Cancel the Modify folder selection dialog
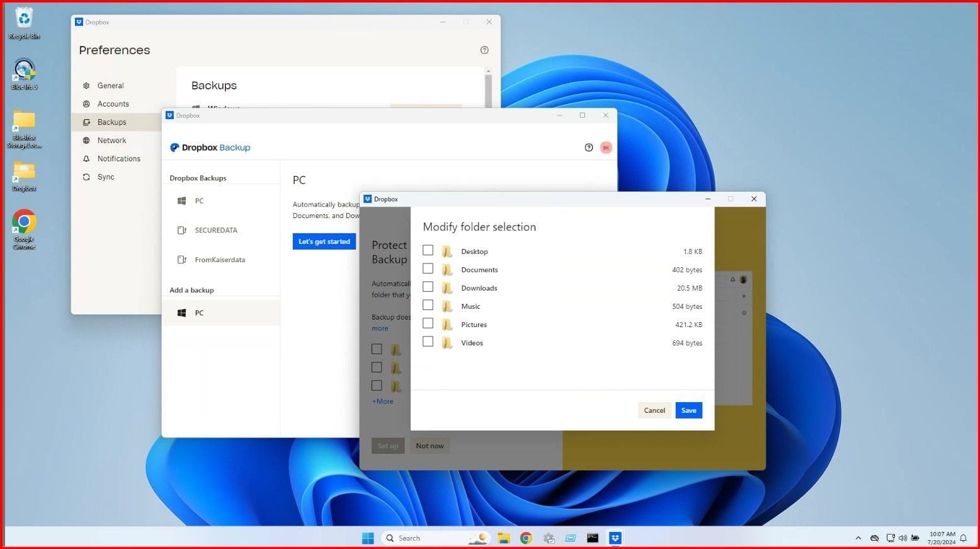The image size is (980, 549). pos(654,410)
